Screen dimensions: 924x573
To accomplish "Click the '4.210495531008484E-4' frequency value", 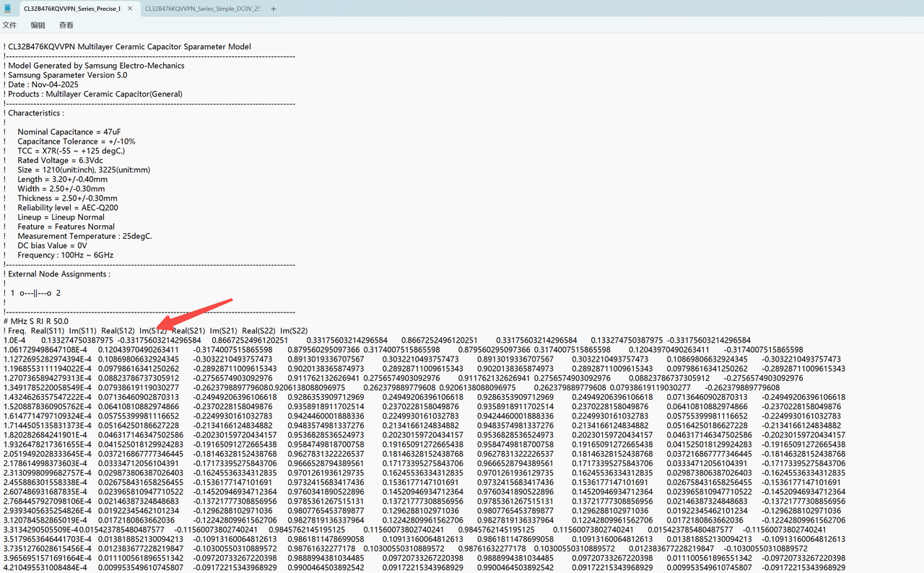I will (x=45, y=567).
